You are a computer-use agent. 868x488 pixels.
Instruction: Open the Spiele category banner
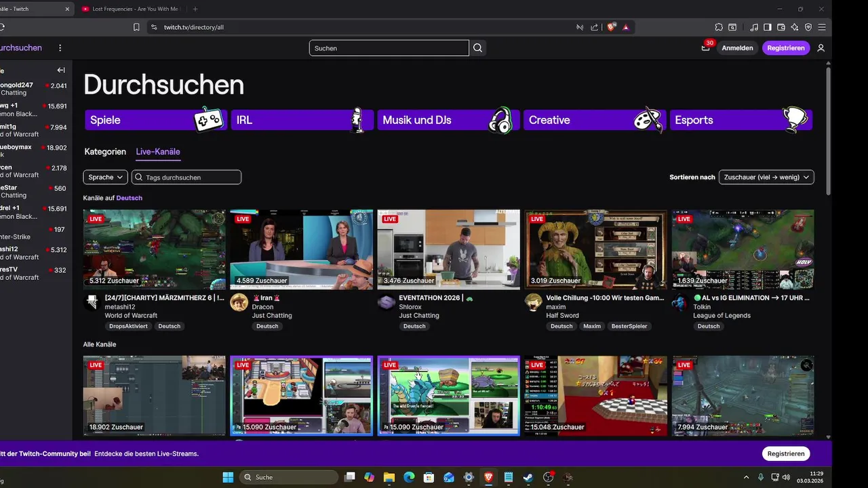point(155,120)
